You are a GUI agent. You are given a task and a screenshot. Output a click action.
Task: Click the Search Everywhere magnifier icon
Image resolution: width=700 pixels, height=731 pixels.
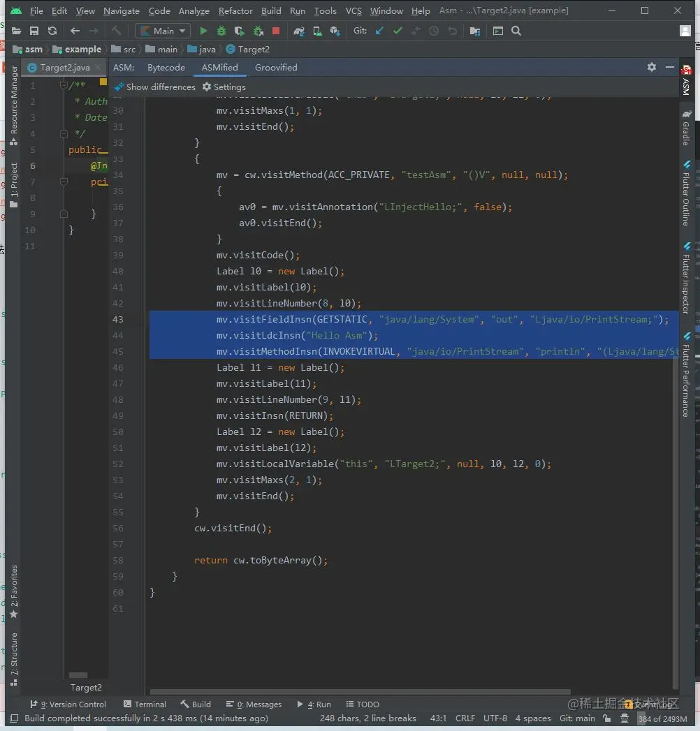pos(516,31)
